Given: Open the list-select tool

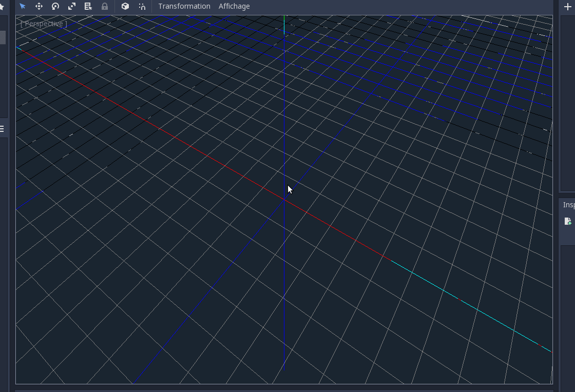Looking at the screenshot, I should click(88, 6).
